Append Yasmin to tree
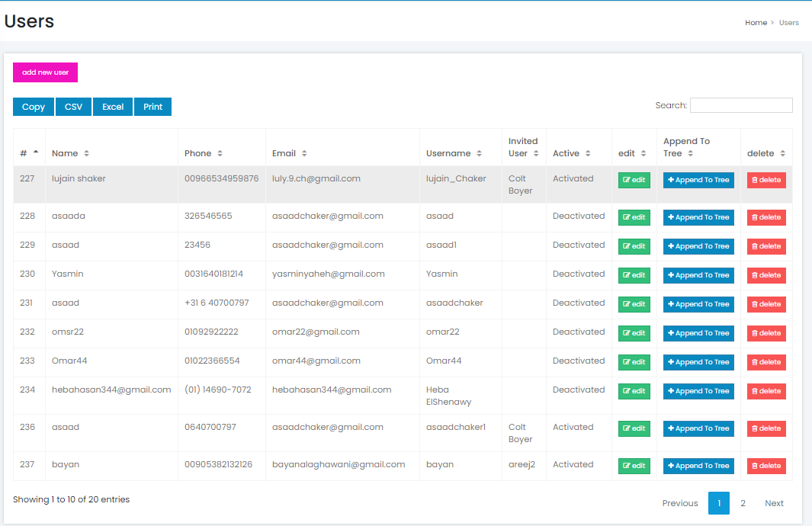Screen dimensions: 812x526 click(x=698, y=275)
